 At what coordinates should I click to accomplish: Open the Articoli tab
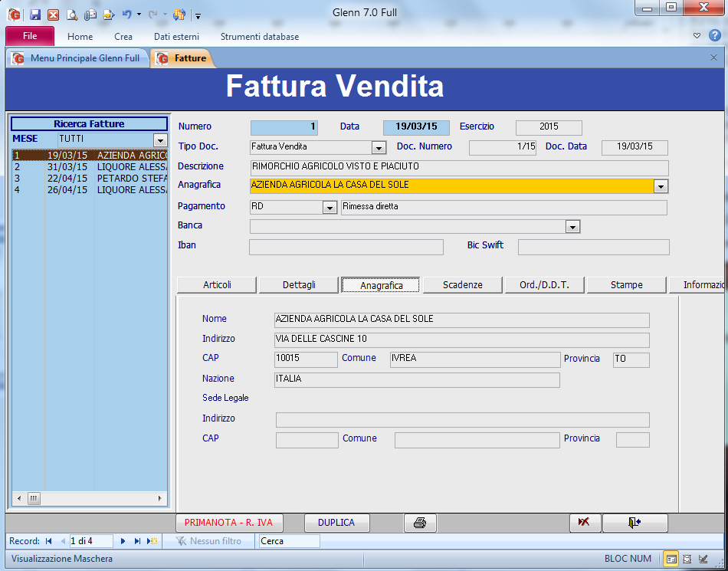(x=217, y=285)
